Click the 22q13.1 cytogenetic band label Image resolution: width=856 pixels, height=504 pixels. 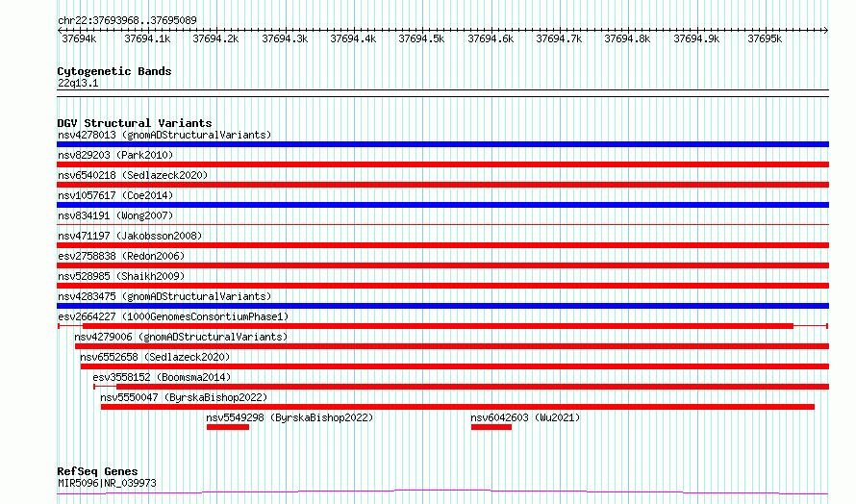(x=78, y=83)
